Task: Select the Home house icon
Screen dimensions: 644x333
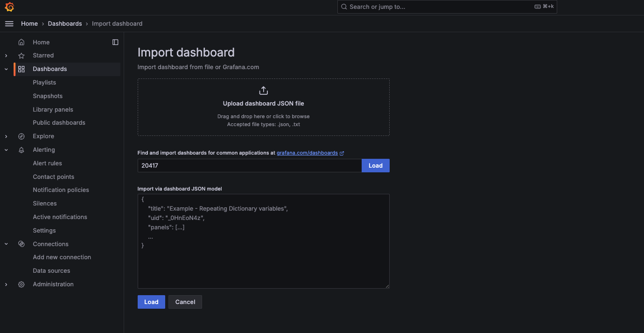Action: click(21, 42)
